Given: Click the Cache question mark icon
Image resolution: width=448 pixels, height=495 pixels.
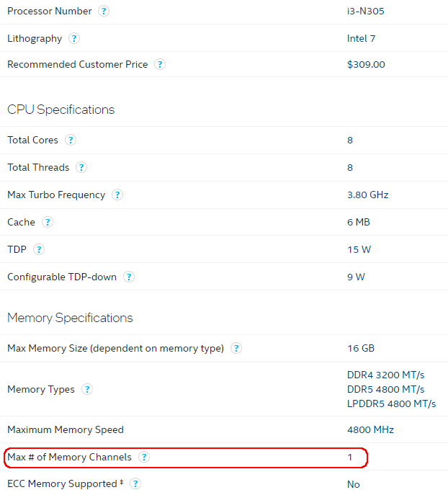Looking at the screenshot, I should pyautogui.click(x=48, y=222).
